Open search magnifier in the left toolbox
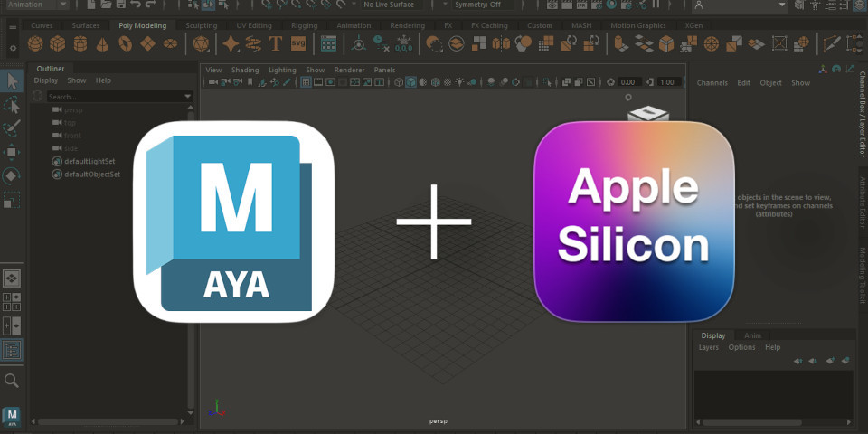This screenshot has width=868, height=434. pos(12,381)
